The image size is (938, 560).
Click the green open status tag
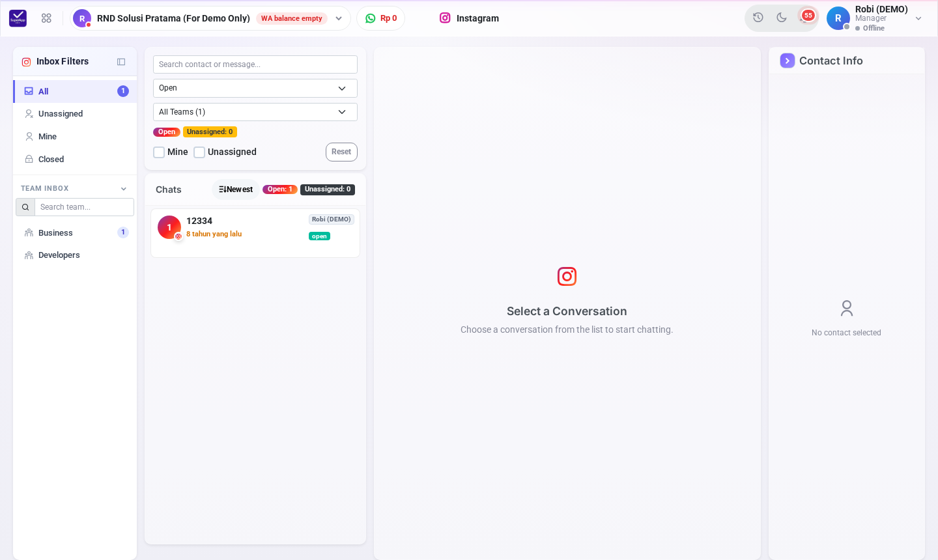pos(319,236)
